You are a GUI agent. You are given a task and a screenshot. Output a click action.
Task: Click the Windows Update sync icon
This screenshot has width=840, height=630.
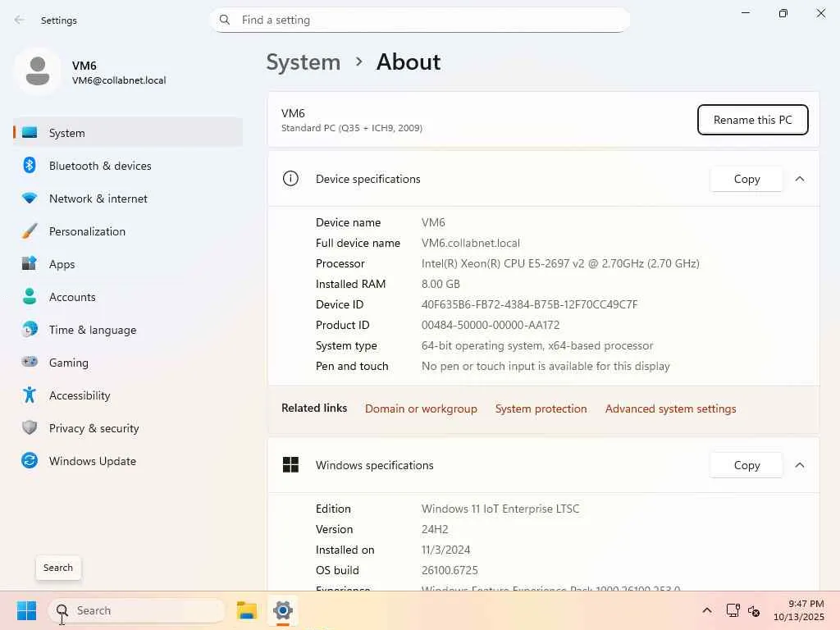click(x=30, y=460)
